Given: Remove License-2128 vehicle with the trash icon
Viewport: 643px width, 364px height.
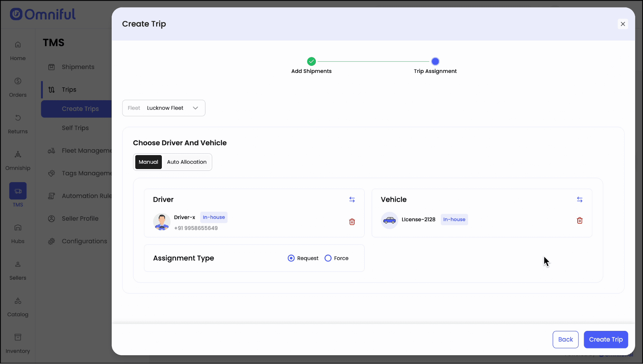Looking at the screenshot, I should 579,220.
